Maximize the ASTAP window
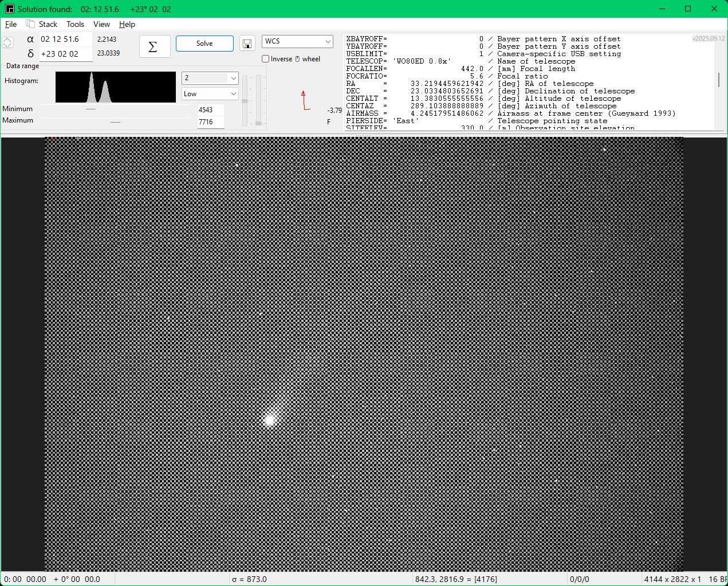The width and height of the screenshot is (728, 586). (688, 9)
